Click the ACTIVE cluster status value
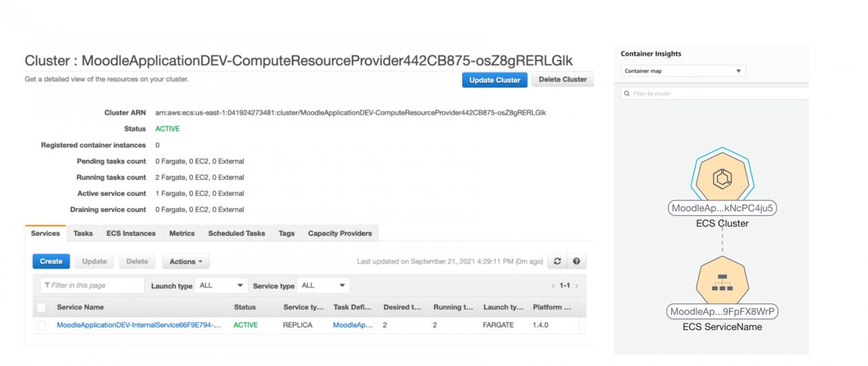 click(x=167, y=129)
